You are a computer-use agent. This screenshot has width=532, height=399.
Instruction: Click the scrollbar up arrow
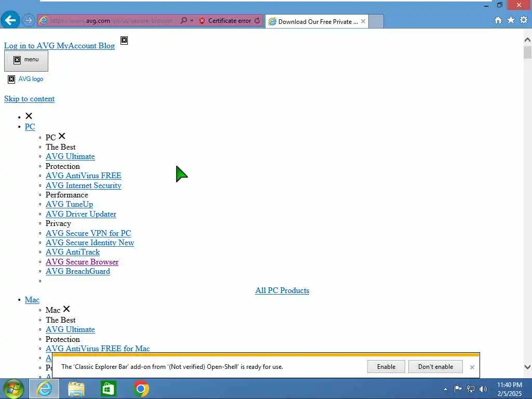[527, 39]
